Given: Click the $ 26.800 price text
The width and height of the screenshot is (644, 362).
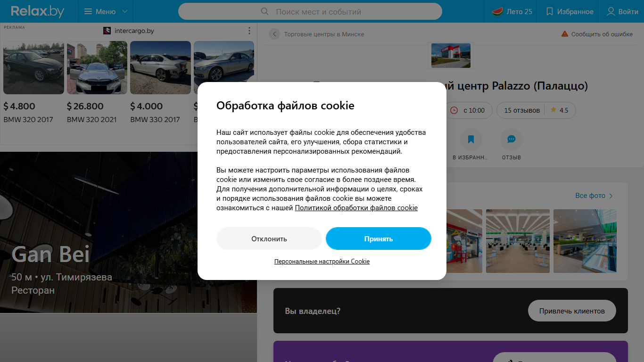Looking at the screenshot, I should point(85,106).
